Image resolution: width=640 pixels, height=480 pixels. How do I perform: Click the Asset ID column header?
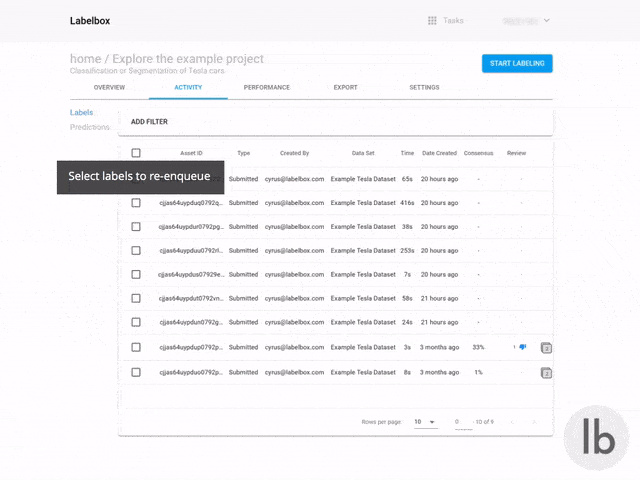coord(191,153)
